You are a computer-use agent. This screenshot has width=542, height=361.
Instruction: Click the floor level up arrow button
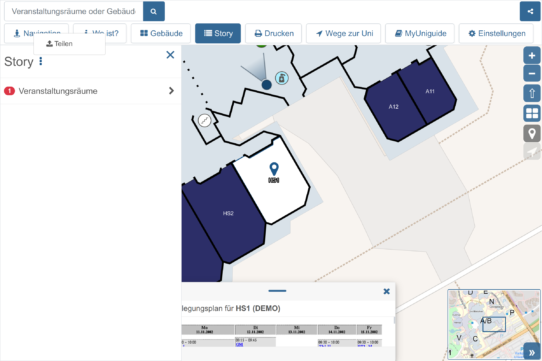[532, 93]
